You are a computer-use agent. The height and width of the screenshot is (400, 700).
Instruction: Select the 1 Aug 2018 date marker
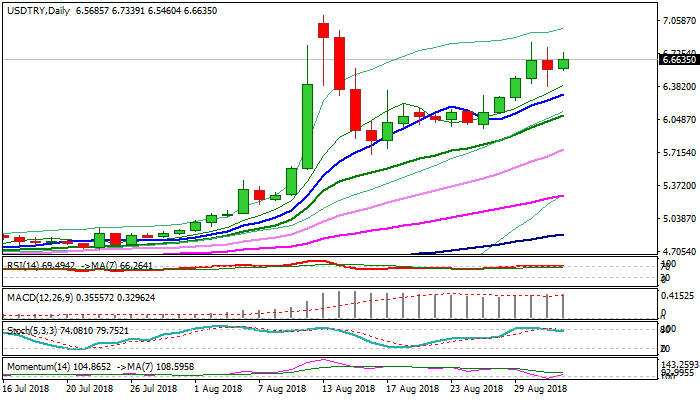tap(218, 387)
